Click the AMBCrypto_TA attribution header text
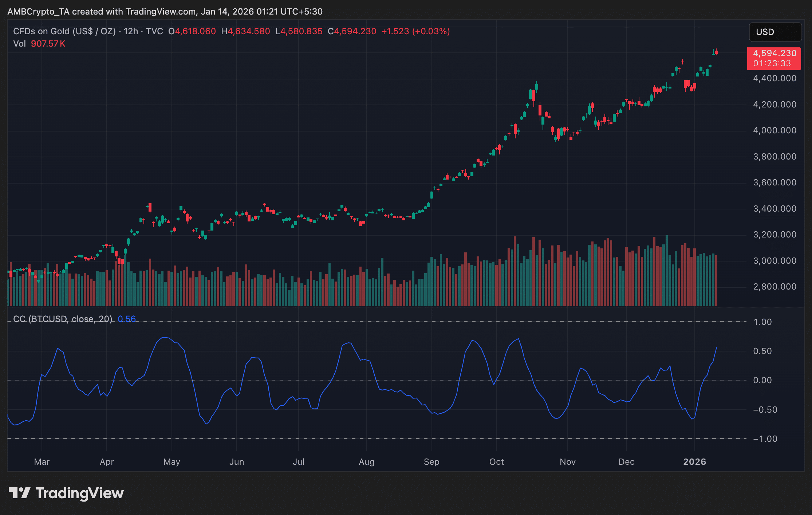812x515 pixels. tap(165, 12)
